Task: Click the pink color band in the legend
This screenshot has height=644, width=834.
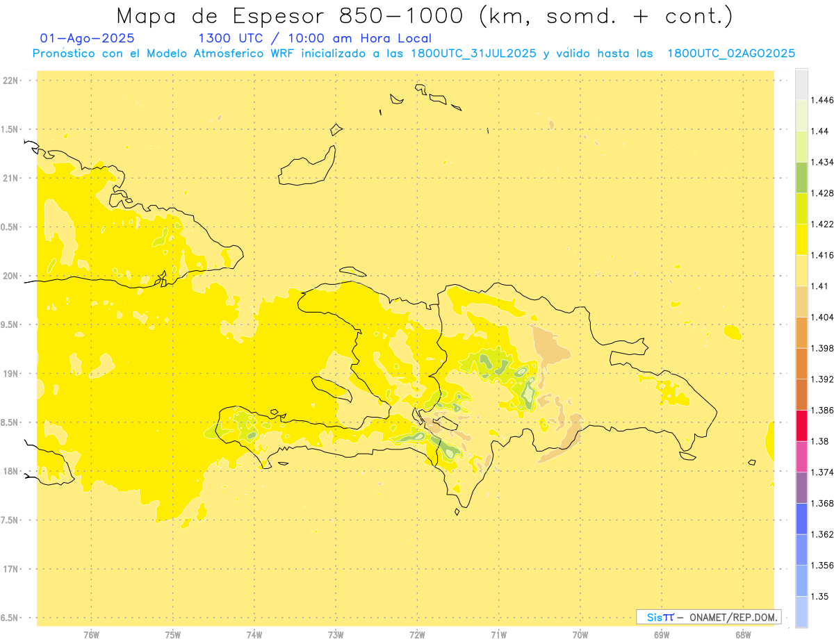Action: point(801,456)
